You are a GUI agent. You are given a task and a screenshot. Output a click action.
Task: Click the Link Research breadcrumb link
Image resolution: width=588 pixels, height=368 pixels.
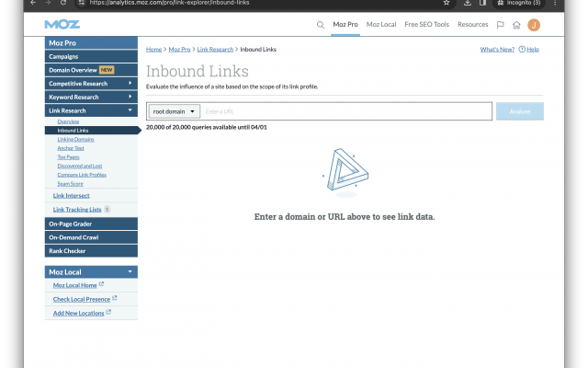[215, 49]
